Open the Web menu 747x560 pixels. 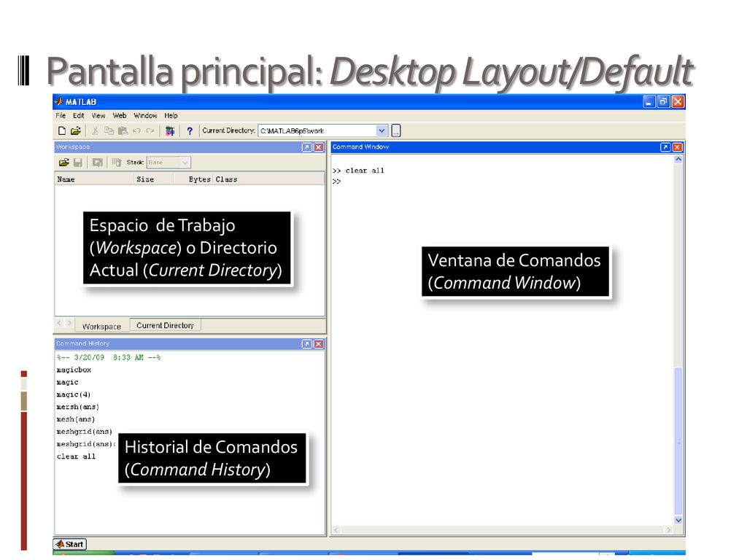120,116
